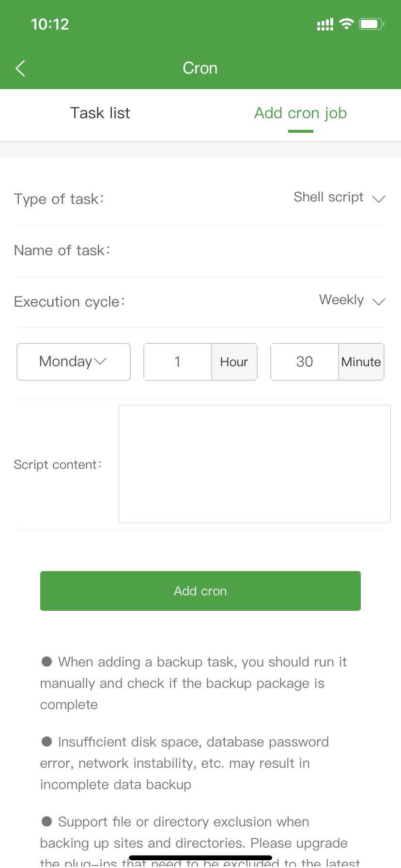The height and width of the screenshot is (868, 401).
Task: Tap the cellular signal icon
Action: (x=325, y=25)
